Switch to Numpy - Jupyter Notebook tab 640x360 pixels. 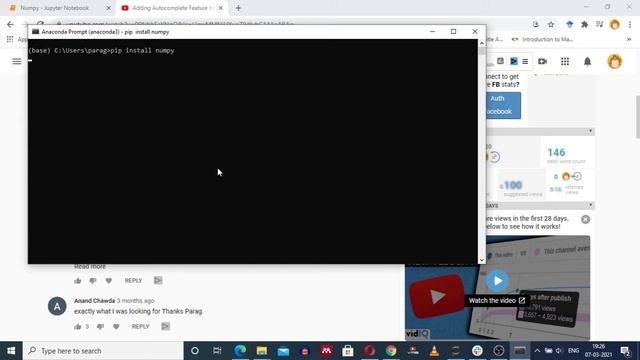click(55, 8)
